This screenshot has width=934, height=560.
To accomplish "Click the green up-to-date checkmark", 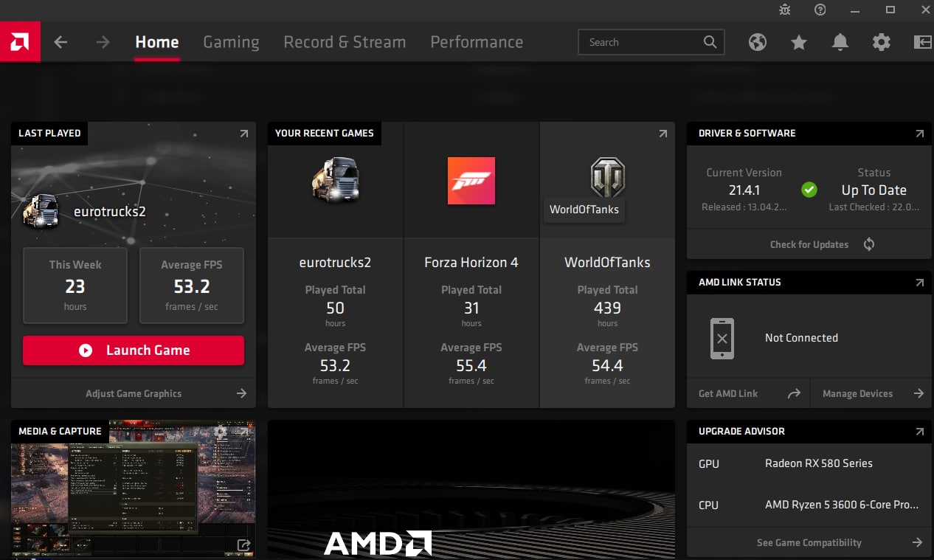I will point(809,190).
